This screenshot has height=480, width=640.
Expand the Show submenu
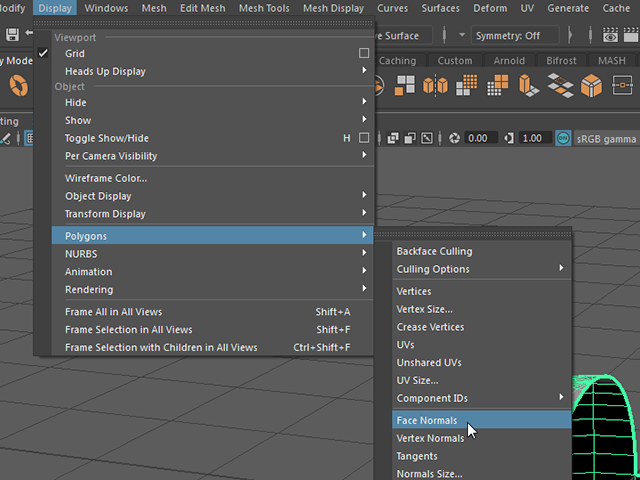[x=364, y=120]
